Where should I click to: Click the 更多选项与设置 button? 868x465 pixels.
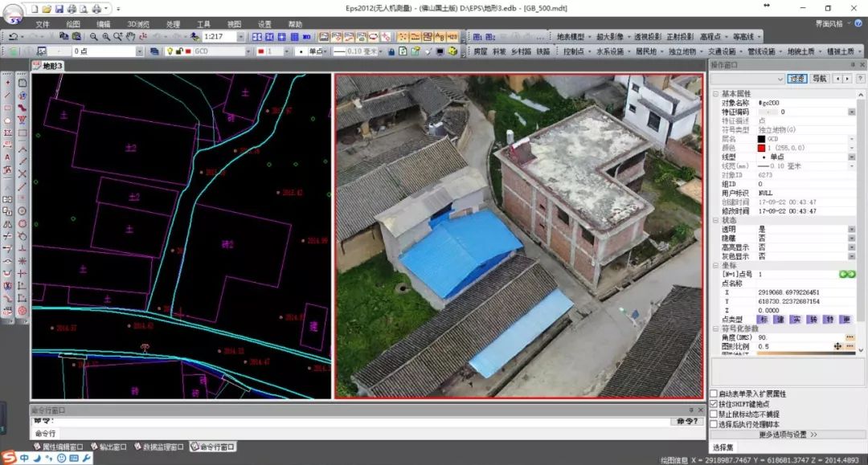click(788, 434)
